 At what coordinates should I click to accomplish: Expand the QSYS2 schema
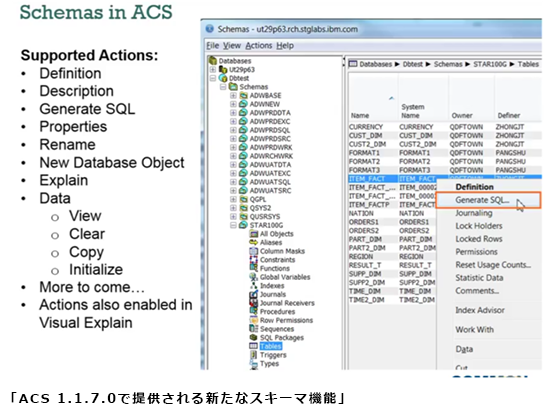(233, 208)
